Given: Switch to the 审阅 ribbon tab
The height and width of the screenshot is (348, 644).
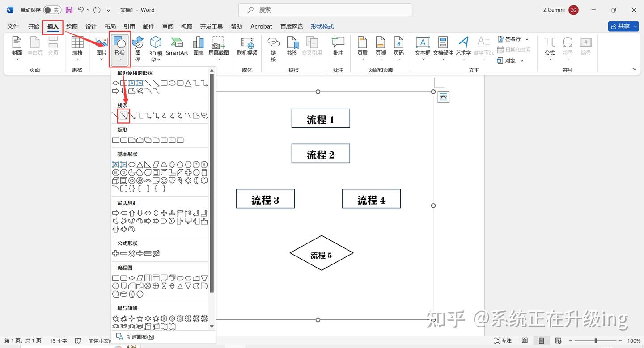Looking at the screenshot, I should click(x=167, y=26).
